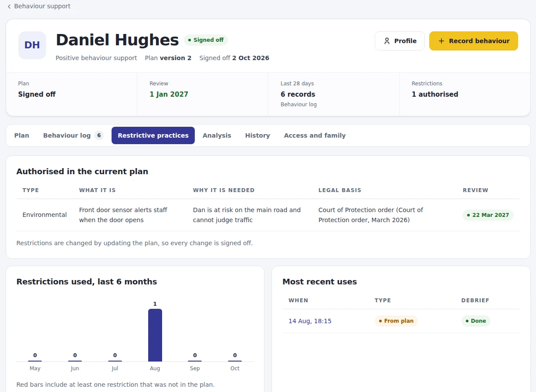
Task: Click the Aug bar in the chart
Action: coord(155,335)
